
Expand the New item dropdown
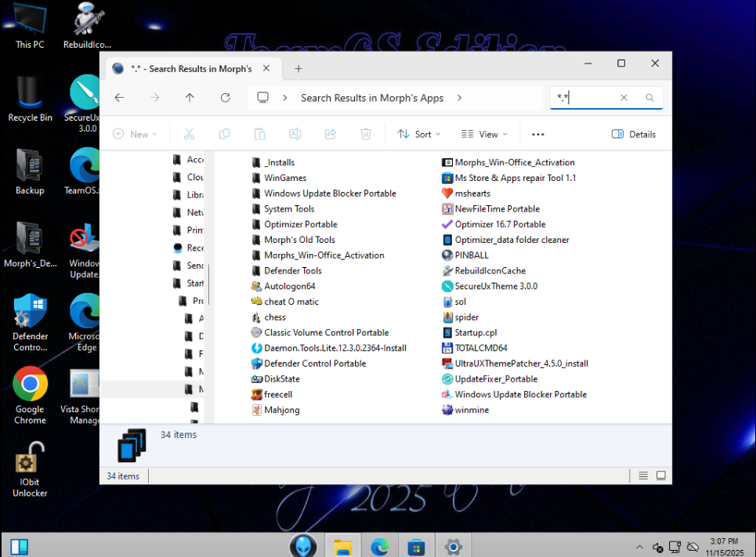(135, 134)
